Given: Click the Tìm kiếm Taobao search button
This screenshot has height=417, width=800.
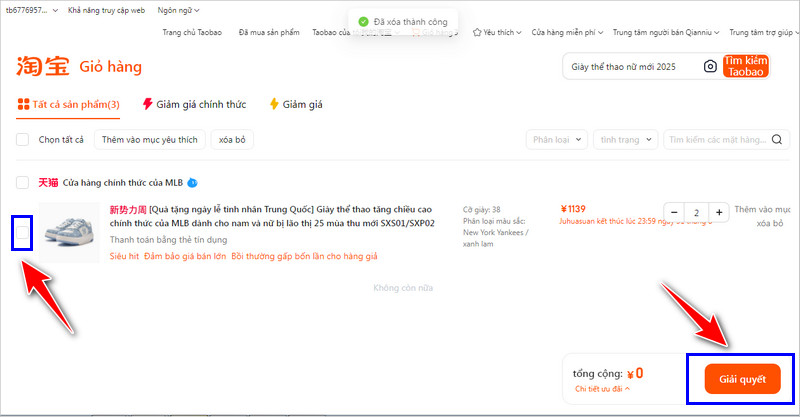Looking at the screenshot, I should (745, 66).
